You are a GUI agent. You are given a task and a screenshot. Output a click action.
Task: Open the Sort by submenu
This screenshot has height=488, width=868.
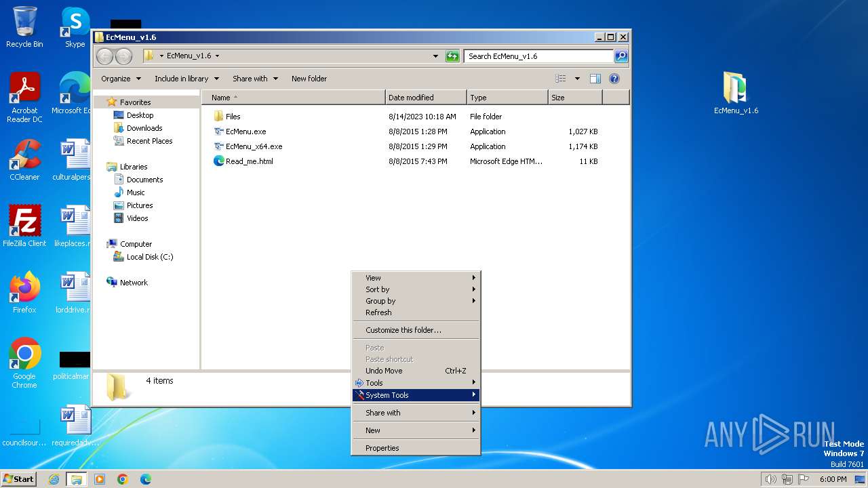pyautogui.click(x=416, y=289)
